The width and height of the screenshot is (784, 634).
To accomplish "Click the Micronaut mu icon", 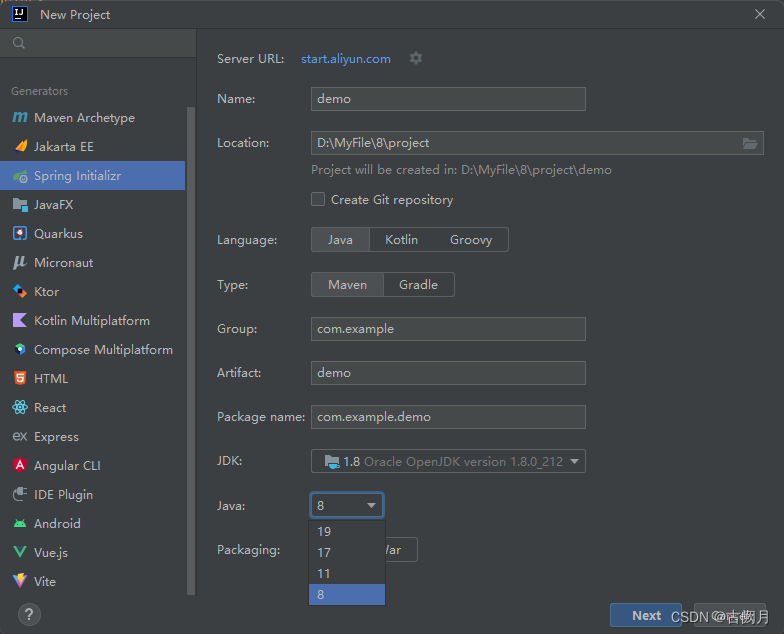I will (20, 262).
